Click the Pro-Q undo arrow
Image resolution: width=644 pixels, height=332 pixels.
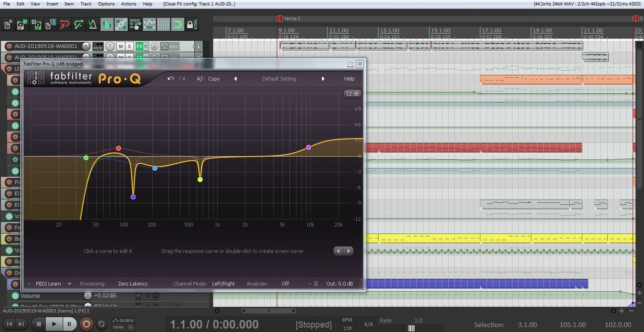(171, 79)
